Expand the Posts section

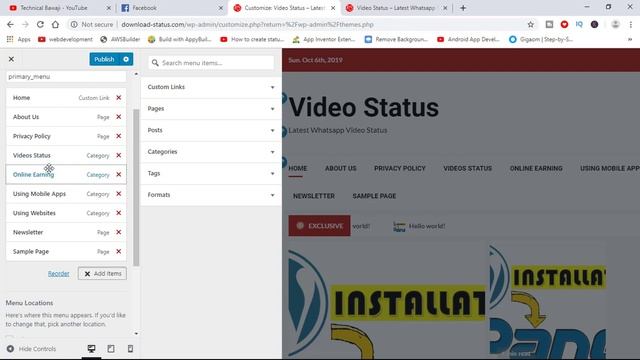coord(211,130)
